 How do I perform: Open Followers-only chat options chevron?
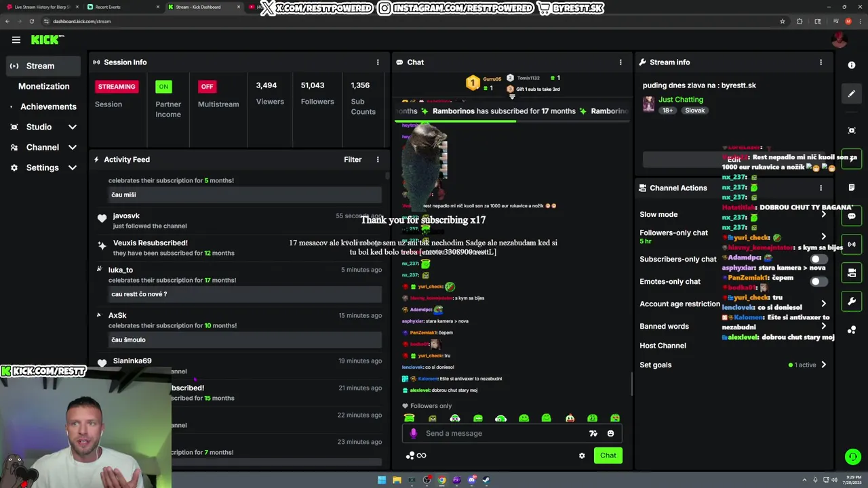tap(823, 237)
